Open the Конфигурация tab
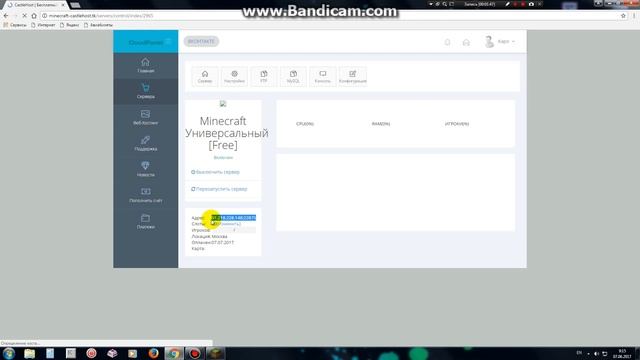 point(353,76)
